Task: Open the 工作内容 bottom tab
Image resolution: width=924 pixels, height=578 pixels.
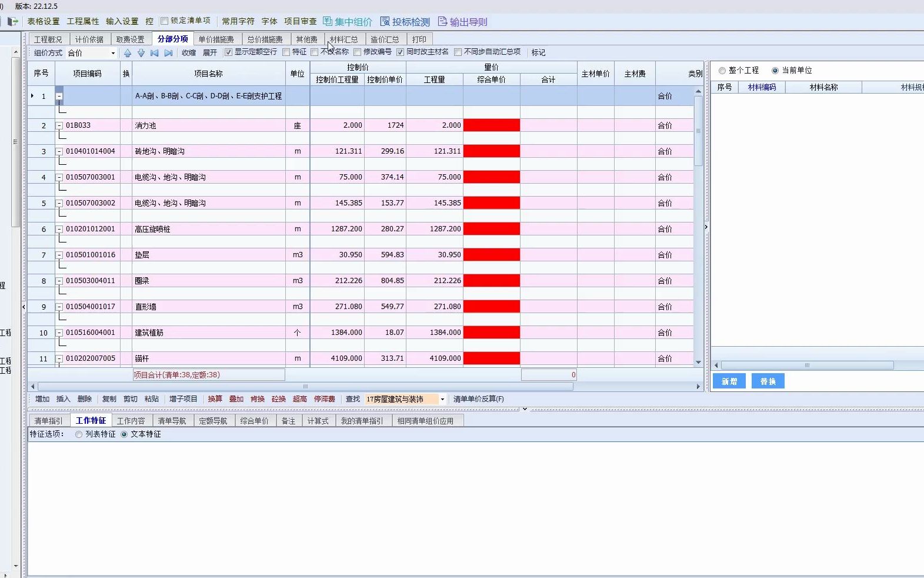Action: pyautogui.click(x=131, y=421)
